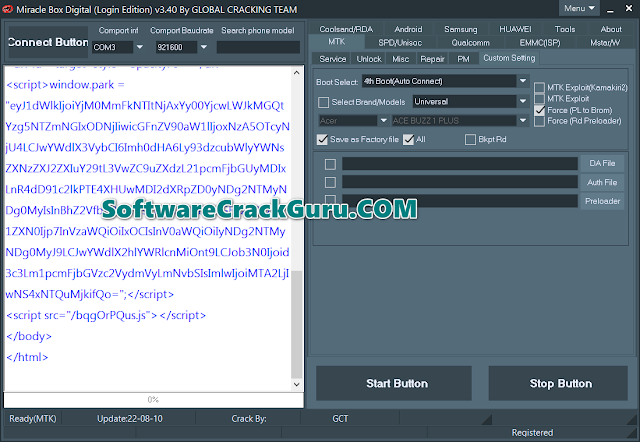Select the Mstar/W tab

604,42
